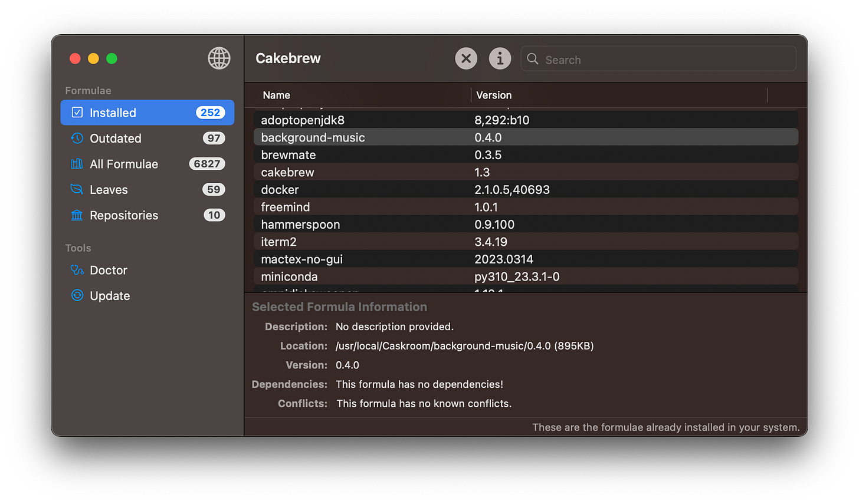Click the Leaves leaf icon
Viewport: 859px width, 504px height.
(77, 189)
